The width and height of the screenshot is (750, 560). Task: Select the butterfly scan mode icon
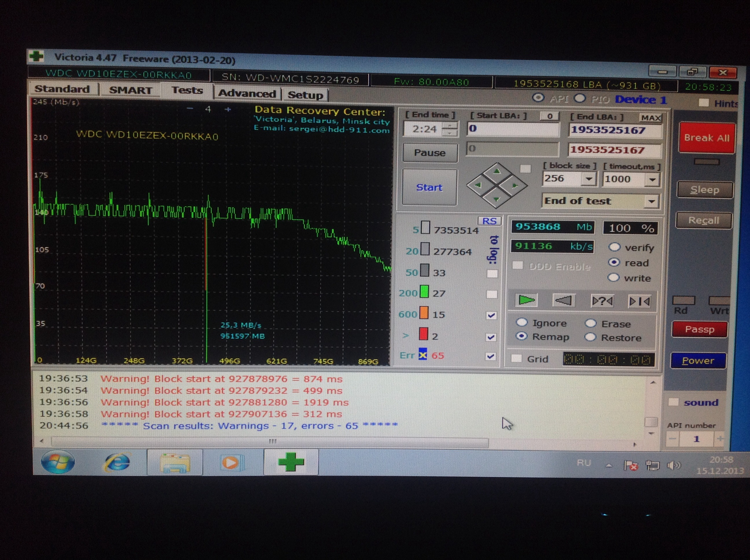pyautogui.click(x=639, y=301)
